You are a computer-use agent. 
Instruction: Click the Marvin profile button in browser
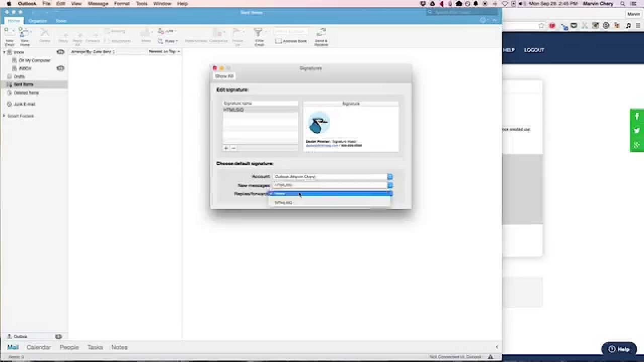coord(633,14)
